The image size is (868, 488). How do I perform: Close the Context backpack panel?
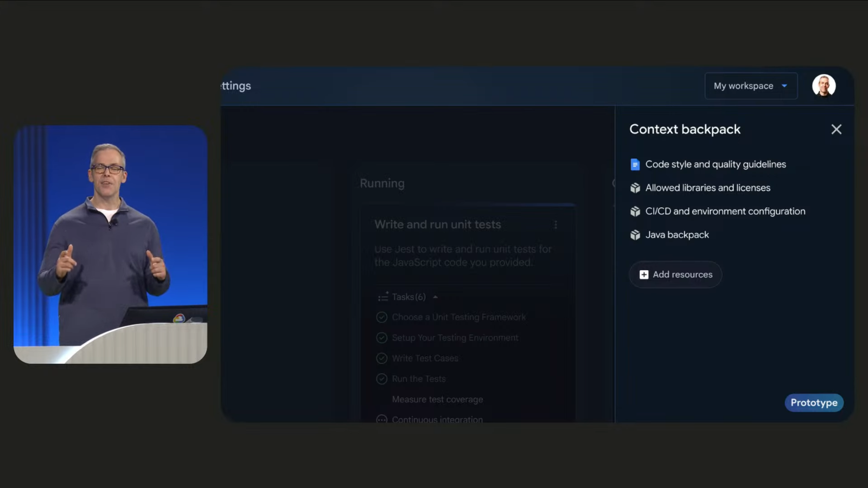coord(836,129)
